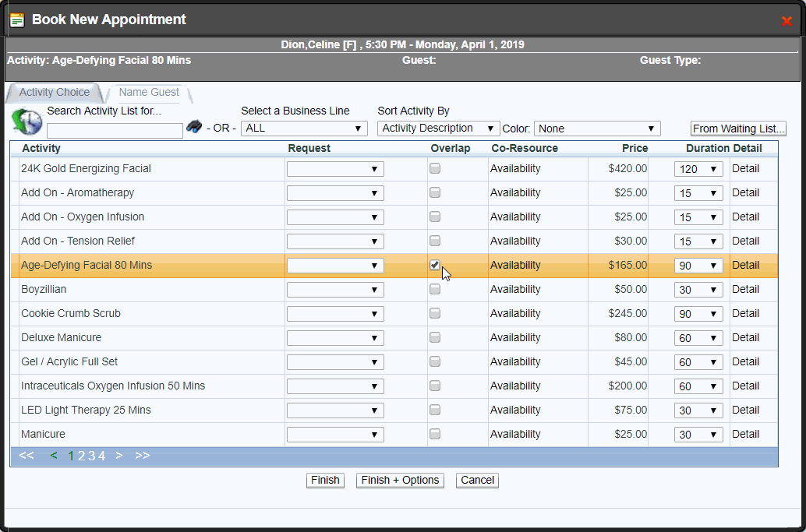This screenshot has height=532, width=806.
Task: Click the clock refresh icon beside search
Action: 27,122
